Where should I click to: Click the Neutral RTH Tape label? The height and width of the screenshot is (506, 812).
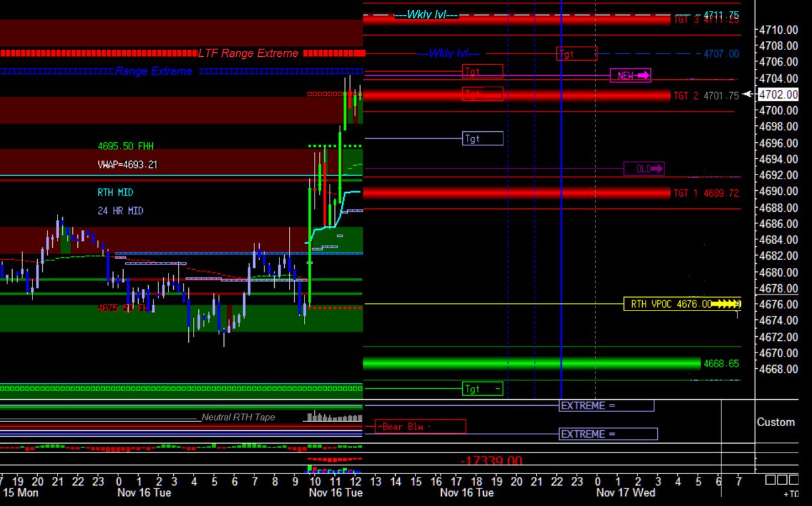(x=238, y=417)
